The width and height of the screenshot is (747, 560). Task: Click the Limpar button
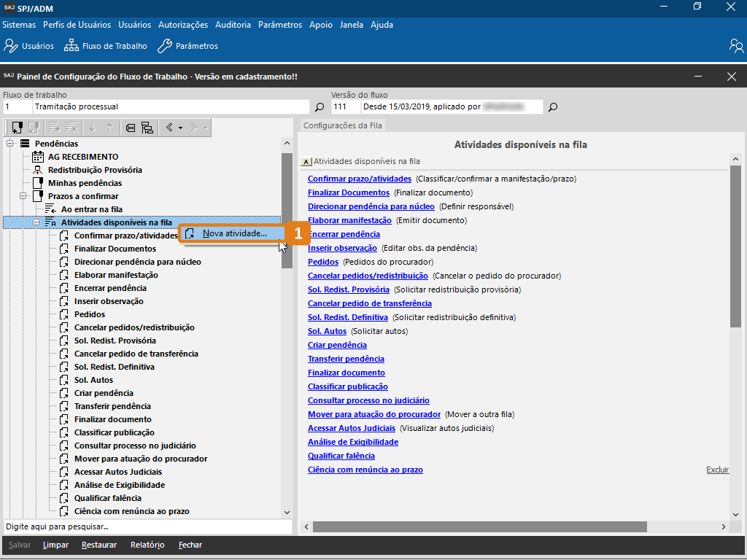tap(55, 545)
